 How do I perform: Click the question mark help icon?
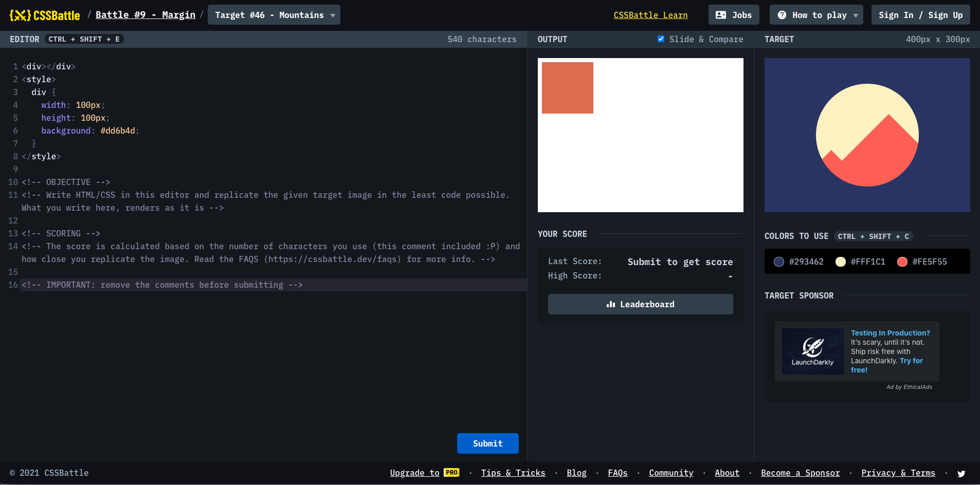pyautogui.click(x=782, y=15)
